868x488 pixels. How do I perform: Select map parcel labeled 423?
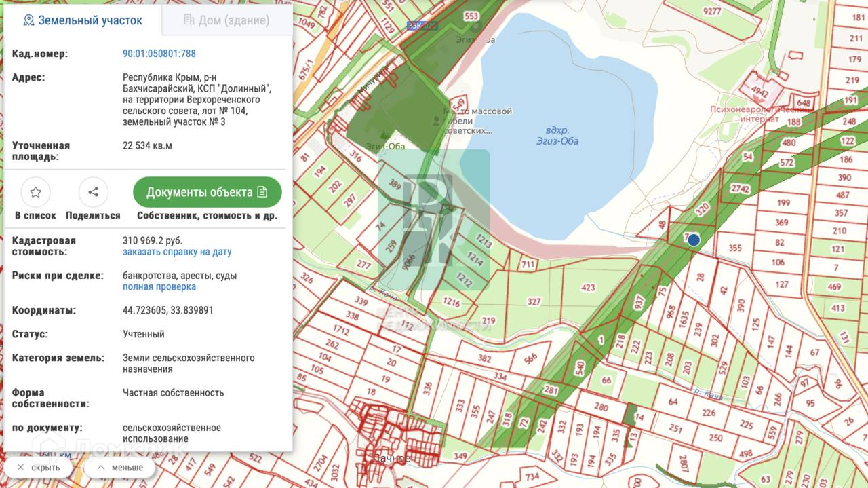[x=588, y=288]
